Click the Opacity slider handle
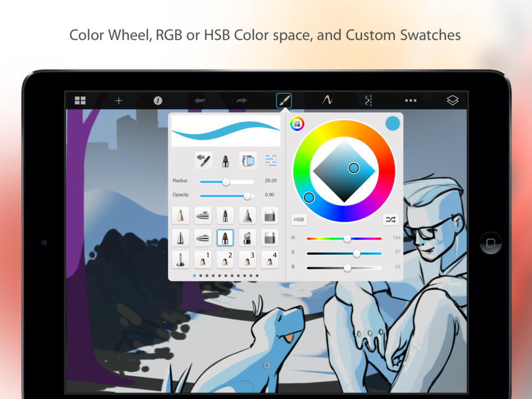 point(248,196)
